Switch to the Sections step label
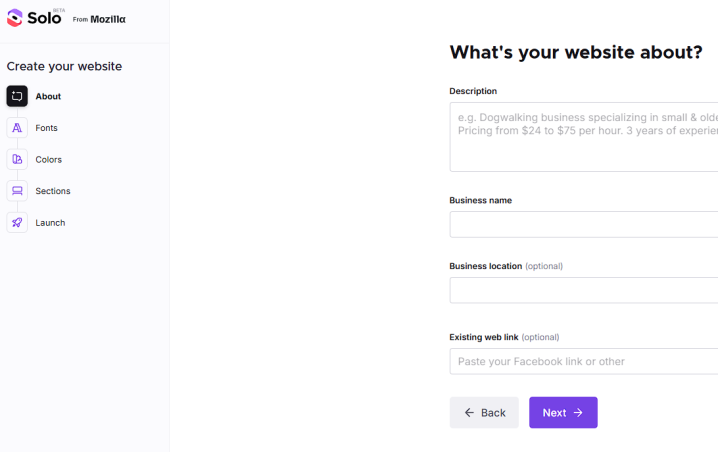Image resolution: width=718 pixels, height=452 pixels. [x=53, y=191]
